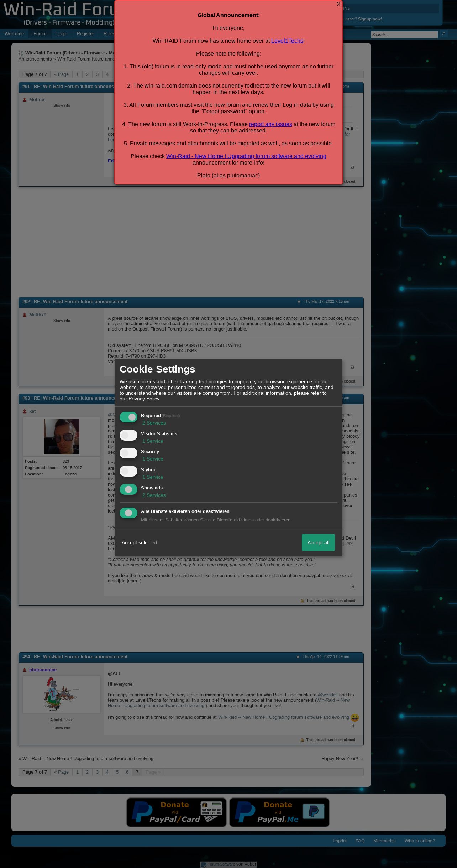Click the Accept all button
The height and width of the screenshot is (868, 457).
point(318,542)
